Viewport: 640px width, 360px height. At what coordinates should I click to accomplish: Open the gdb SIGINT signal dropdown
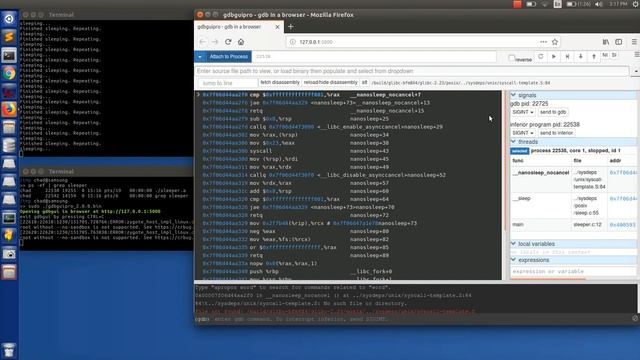(x=522, y=112)
